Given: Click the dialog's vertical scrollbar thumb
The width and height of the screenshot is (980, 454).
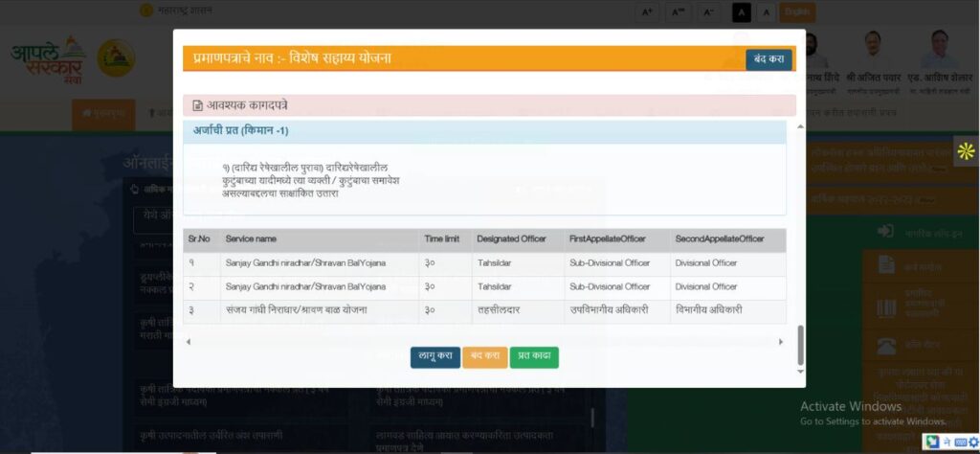Looking at the screenshot, I should 801,345.
